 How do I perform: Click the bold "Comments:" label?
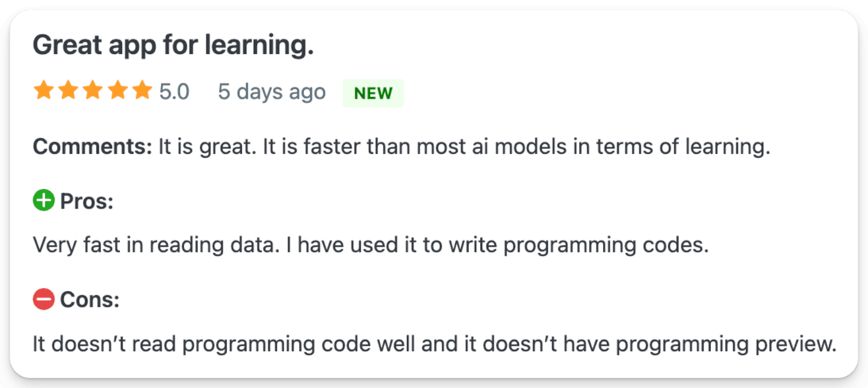(x=92, y=147)
